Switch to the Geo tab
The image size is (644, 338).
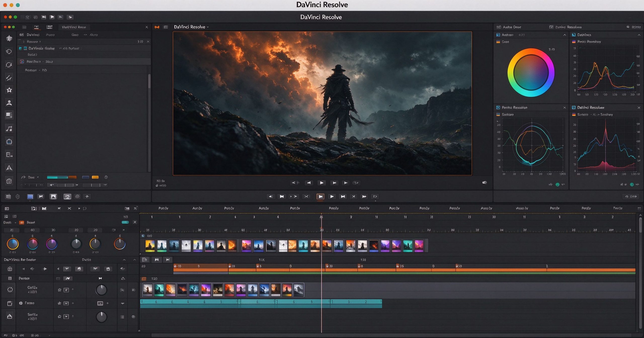point(75,35)
